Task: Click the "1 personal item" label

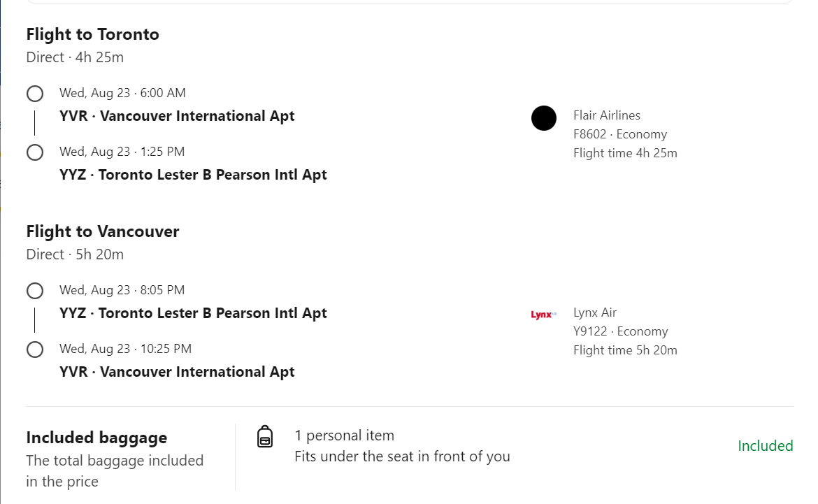Action: [x=344, y=435]
